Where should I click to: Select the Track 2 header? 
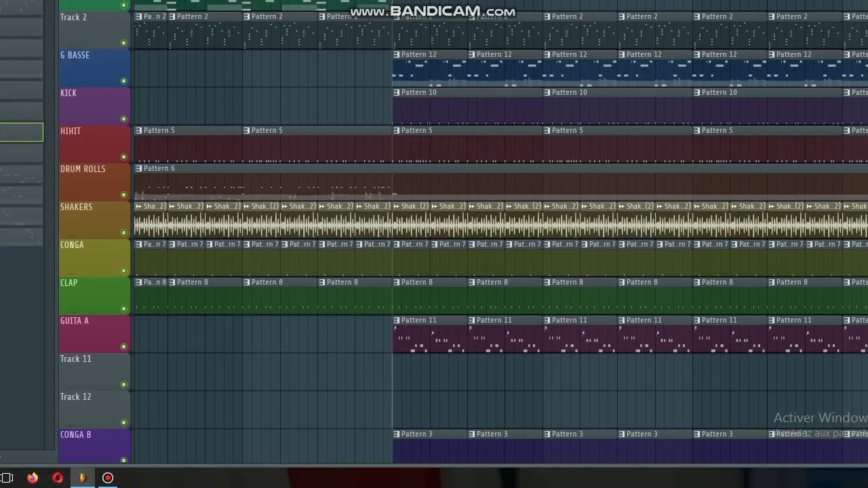click(94, 30)
